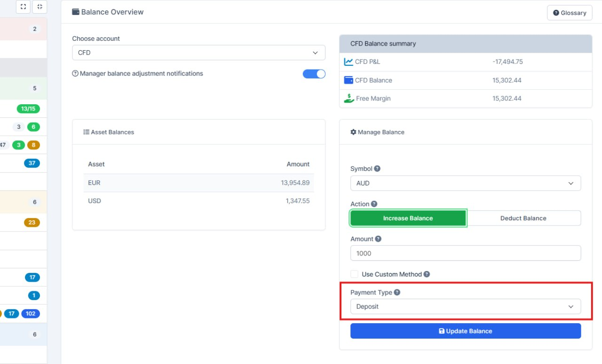Viewport: 602px width, 364px height.
Task: Click the wallet icon beside Balance Overview
Action: (x=75, y=12)
